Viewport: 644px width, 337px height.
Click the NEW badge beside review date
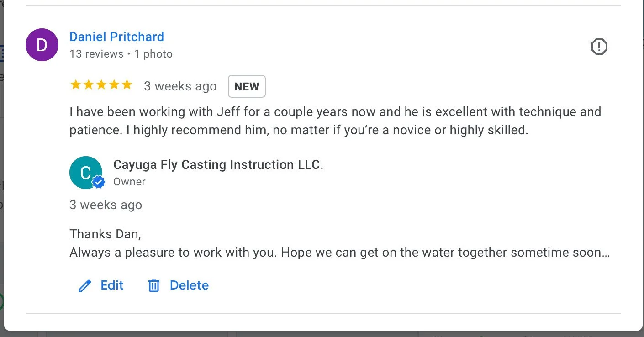[x=247, y=87]
